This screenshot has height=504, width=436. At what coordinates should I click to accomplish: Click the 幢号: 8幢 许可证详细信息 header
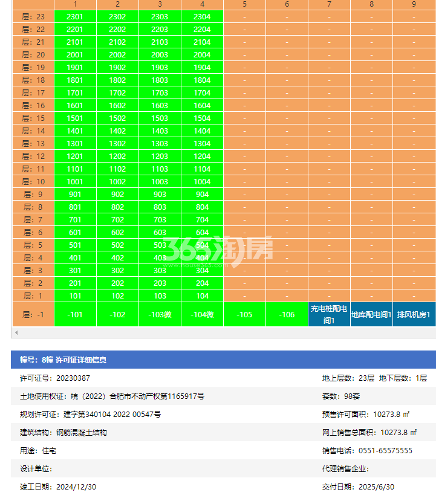tap(224, 360)
